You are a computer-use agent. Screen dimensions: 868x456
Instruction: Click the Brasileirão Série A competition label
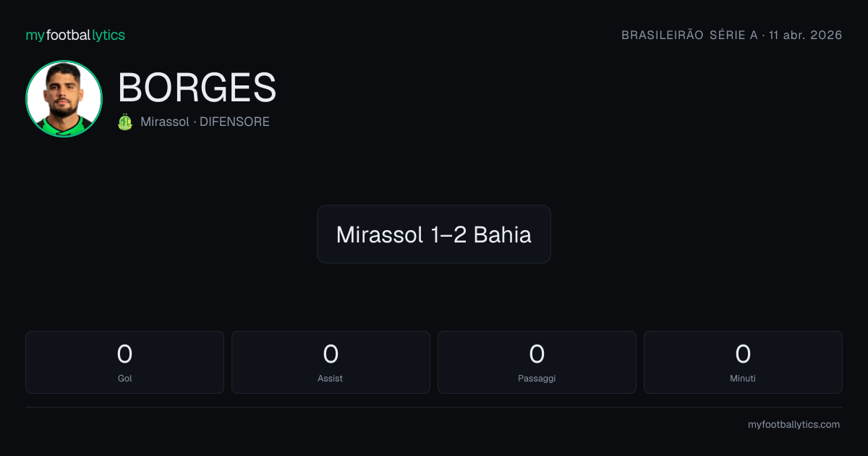[x=689, y=35]
